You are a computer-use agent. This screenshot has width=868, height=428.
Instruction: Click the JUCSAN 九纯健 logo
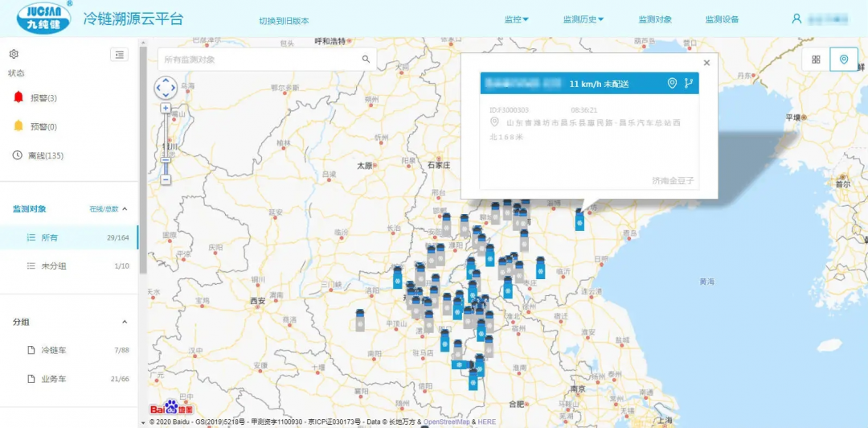[x=44, y=19]
